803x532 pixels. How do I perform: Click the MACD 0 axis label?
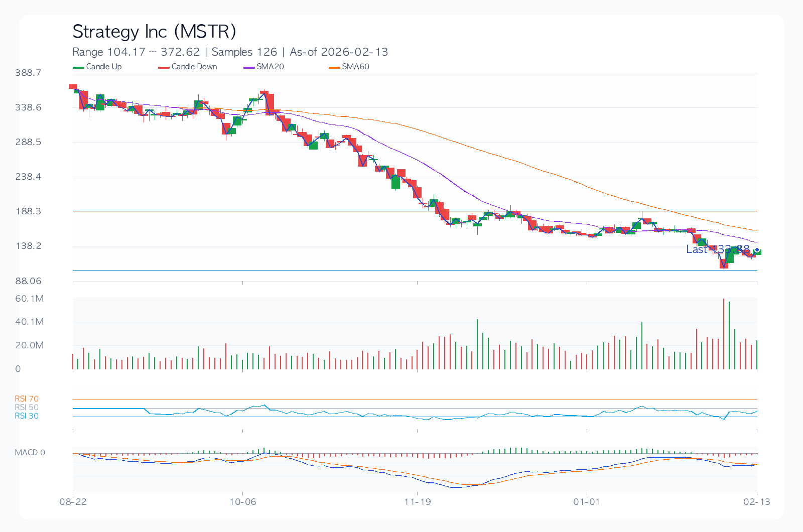[30, 453]
